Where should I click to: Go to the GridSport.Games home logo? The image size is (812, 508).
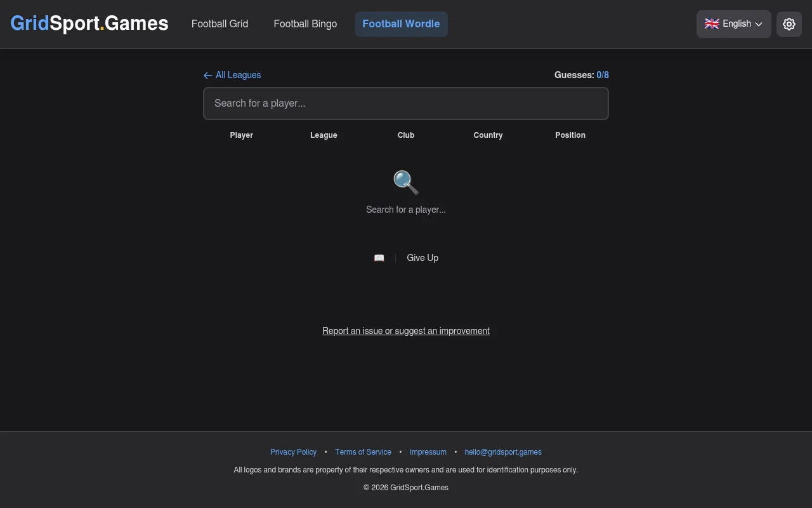tap(89, 23)
